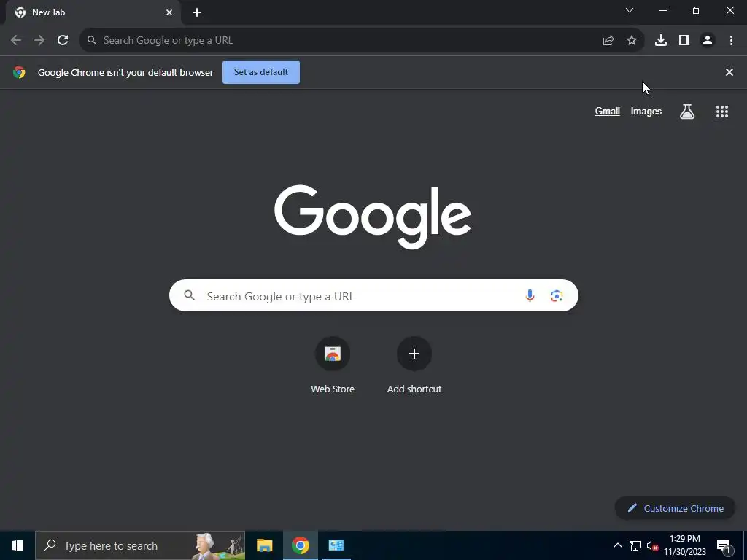Image resolution: width=747 pixels, height=560 pixels.
Task: Open the Images link
Action: point(646,112)
